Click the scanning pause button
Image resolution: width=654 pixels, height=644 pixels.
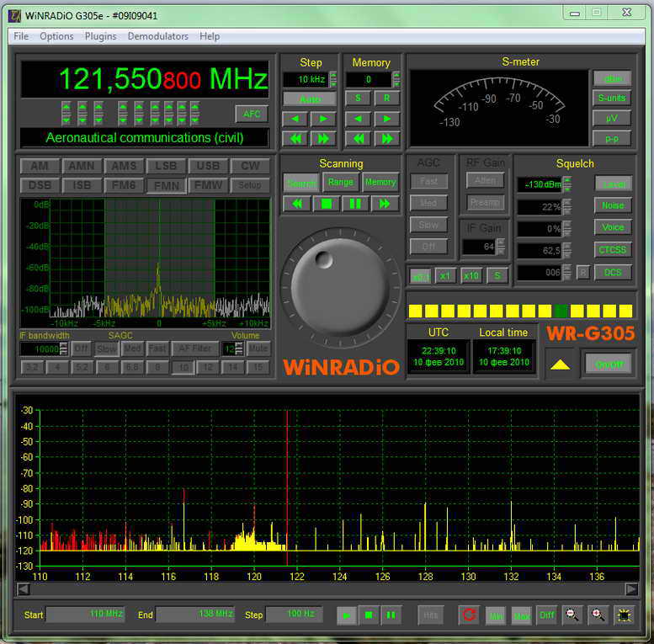(x=355, y=204)
